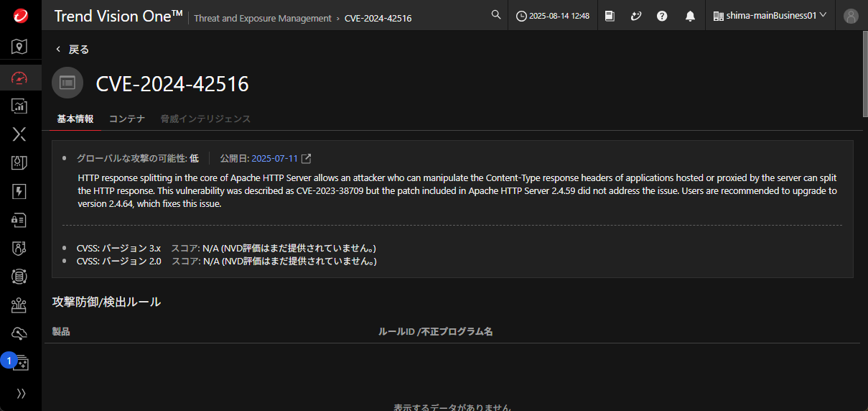Open the 2025-07-11 publish date link
This screenshot has width=868, height=411.
274,159
